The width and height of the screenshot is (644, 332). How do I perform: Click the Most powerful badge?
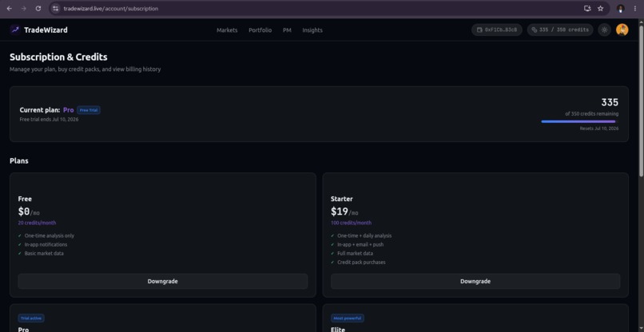[347, 318]
